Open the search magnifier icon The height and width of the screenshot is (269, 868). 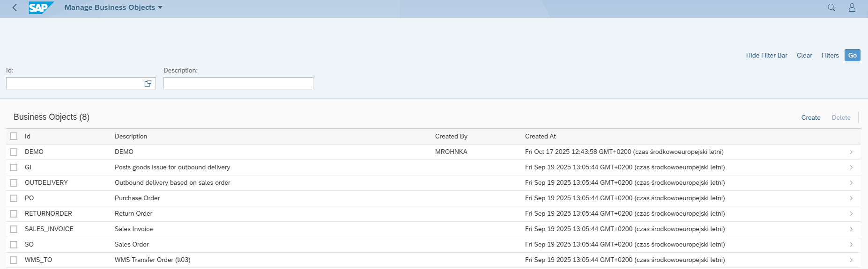click(831, 7)
